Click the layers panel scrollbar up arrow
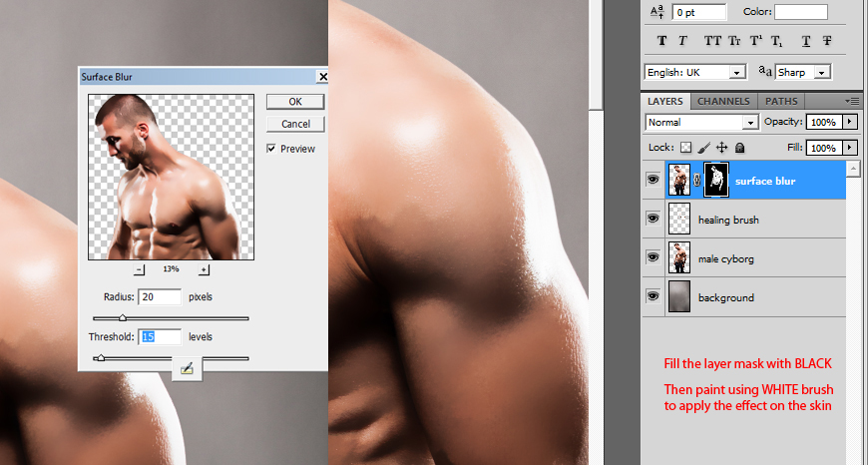The height and width of the screenshot is (465, 868). (854, 169)
